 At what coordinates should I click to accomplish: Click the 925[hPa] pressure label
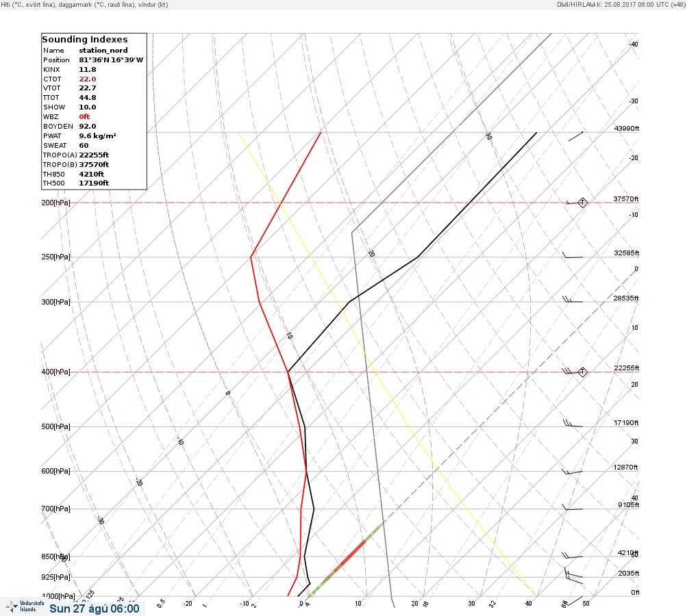[55, 577]
